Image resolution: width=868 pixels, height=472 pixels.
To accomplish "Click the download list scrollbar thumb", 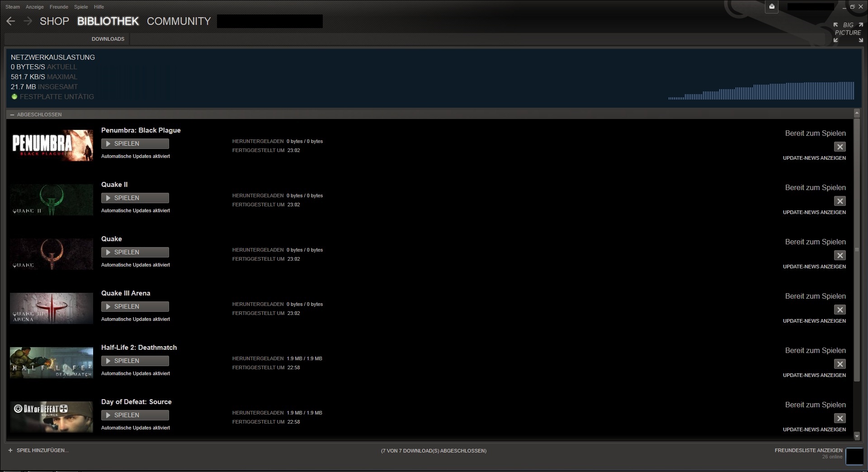I will [x=857, y=250].
